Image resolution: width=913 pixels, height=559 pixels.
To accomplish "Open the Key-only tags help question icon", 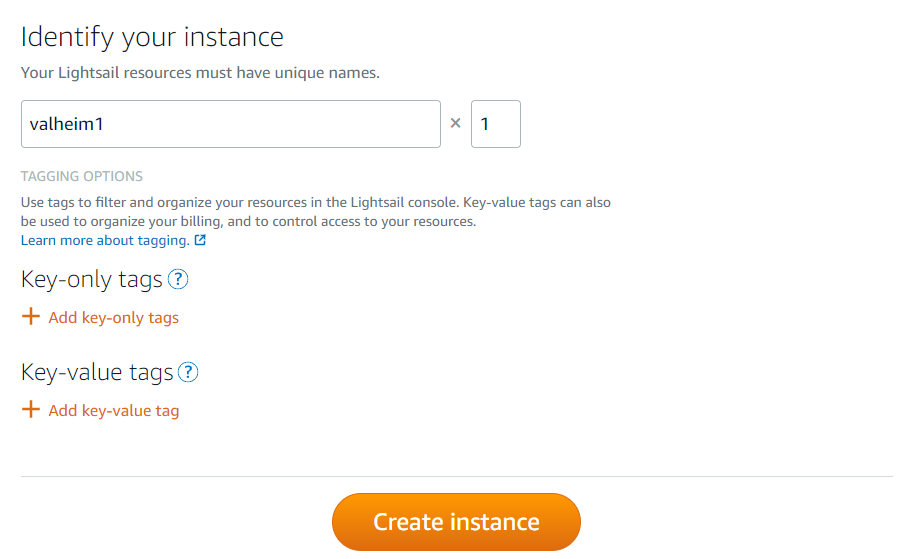I will (x=178, y=280).
